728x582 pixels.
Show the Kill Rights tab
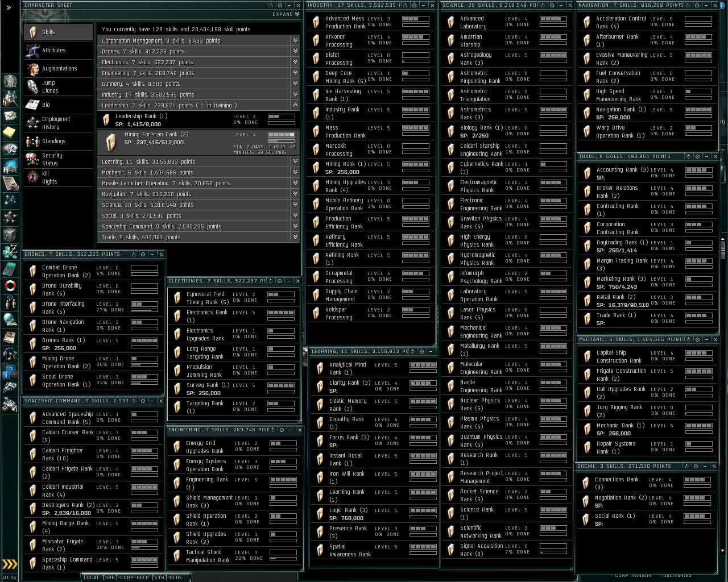click(x=58, y=177)
